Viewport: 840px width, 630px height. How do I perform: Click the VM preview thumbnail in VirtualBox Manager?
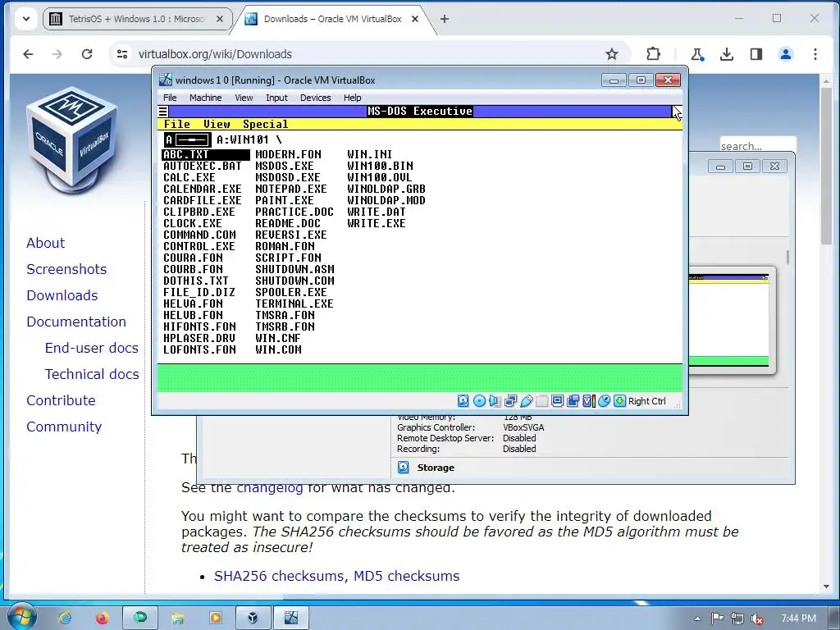coord(728,321)
